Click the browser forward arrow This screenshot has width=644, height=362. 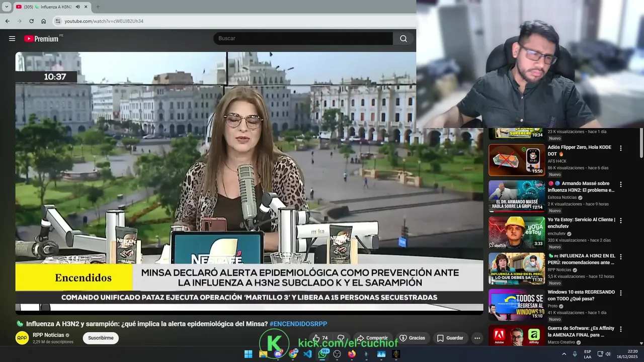(19, 21)
